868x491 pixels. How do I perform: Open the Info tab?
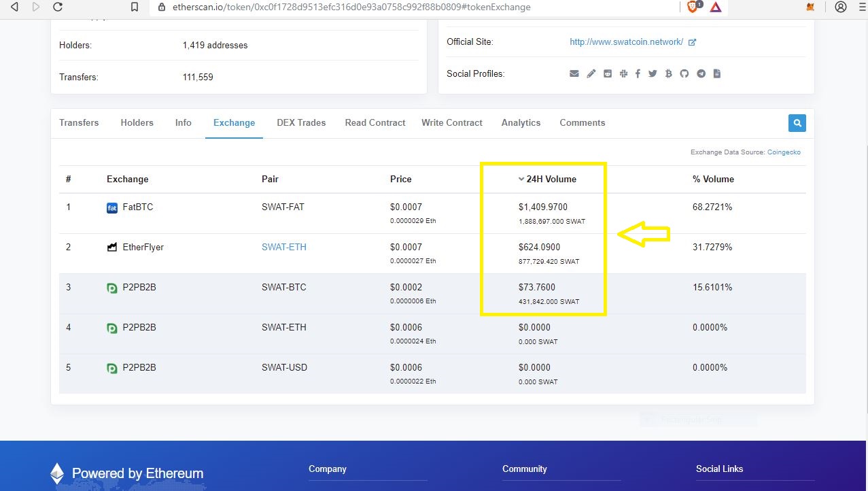click(184, 123)
